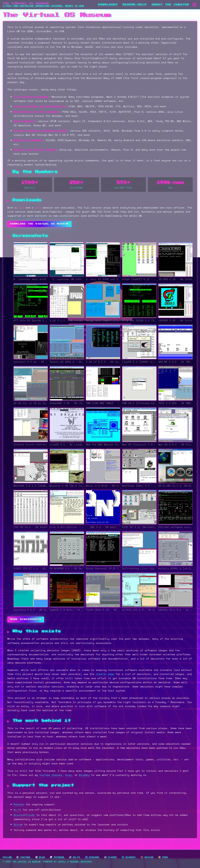This screenshot has height=868, width=200.
Task: Open the Syllable 0.5.2 screenshot
Action: (x=31, y=590)
